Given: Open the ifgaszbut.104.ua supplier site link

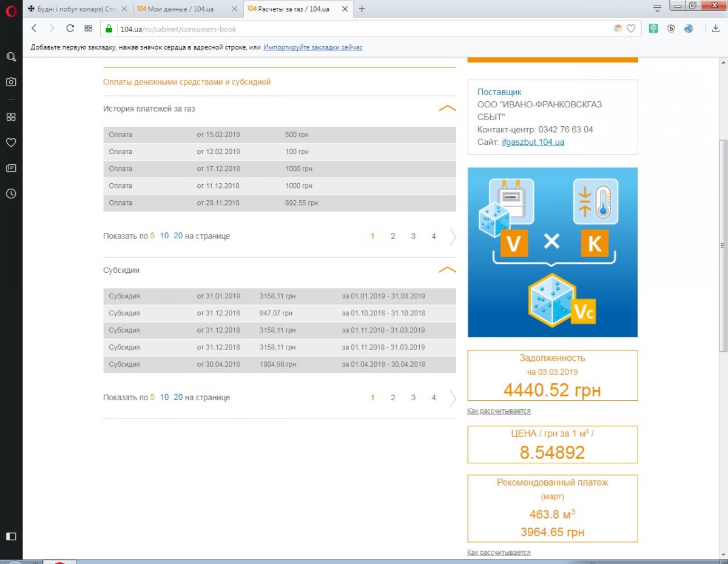Looking at the screenshot, I should tap(533, 143).
